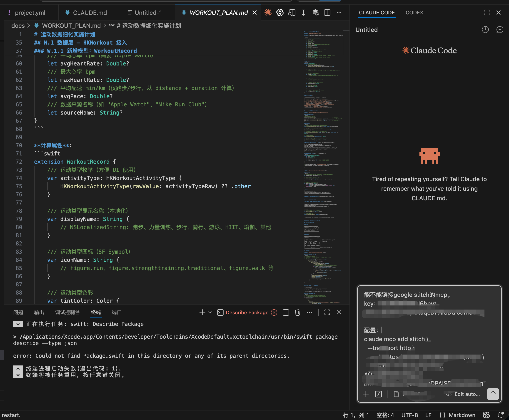This screenshot has width=509, height=420.
Task: Change the LF end-of-line sequence
Action: (x=428, y=415)
